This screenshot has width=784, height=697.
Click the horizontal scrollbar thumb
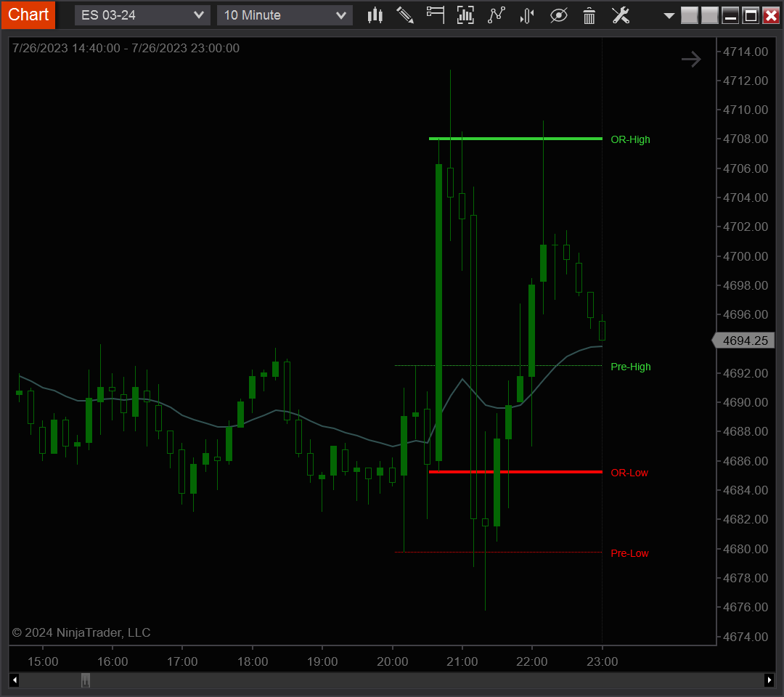[x=86, y=680]
